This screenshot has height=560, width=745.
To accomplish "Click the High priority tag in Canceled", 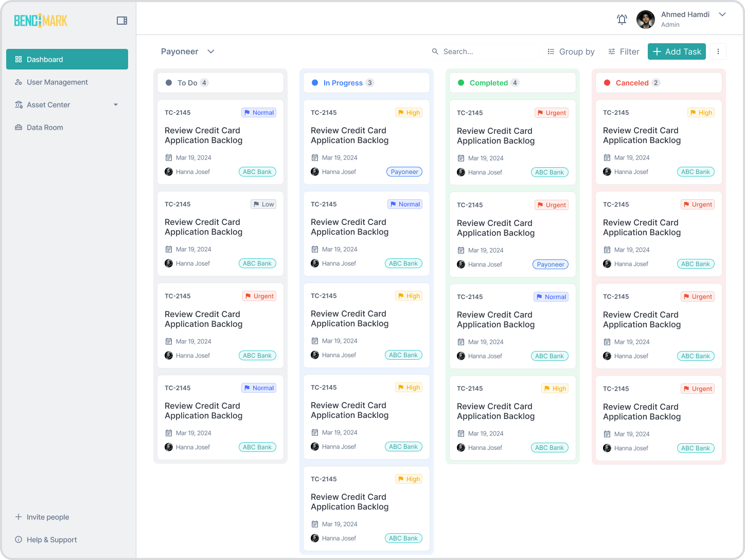I will (701, 113).
